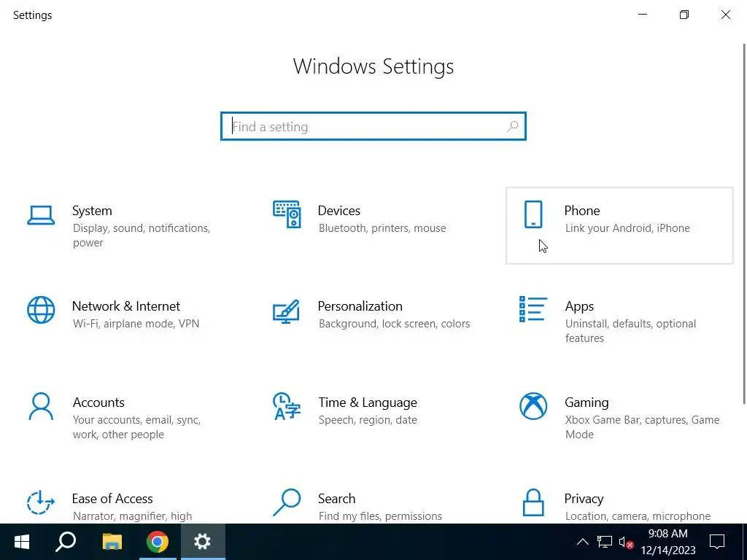Restore down the Settings window
This screenshot has width=747, height=560.
[684, 15]
